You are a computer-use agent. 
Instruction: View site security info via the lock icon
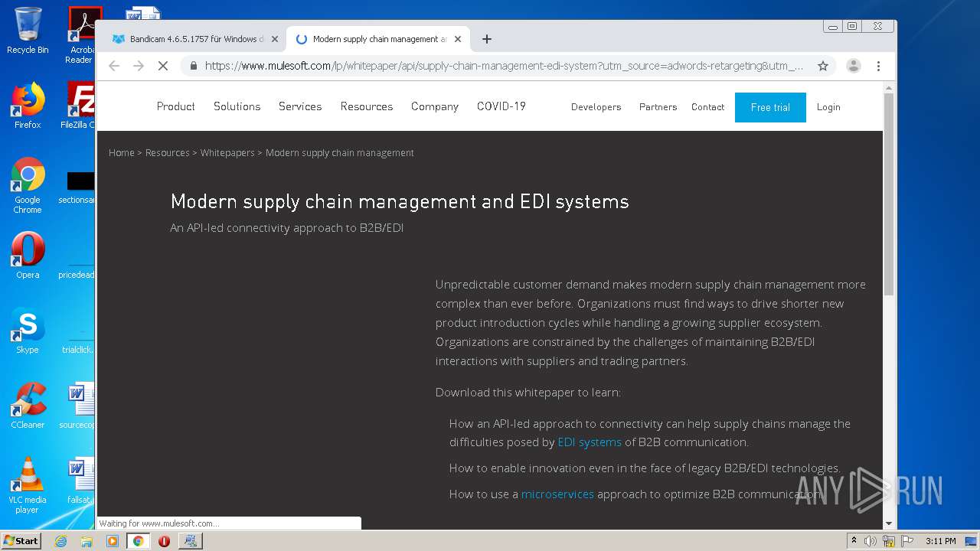coord(194,66)
